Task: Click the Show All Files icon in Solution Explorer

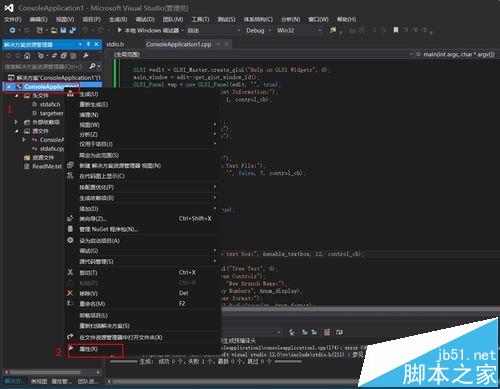Action: (73, 56)
